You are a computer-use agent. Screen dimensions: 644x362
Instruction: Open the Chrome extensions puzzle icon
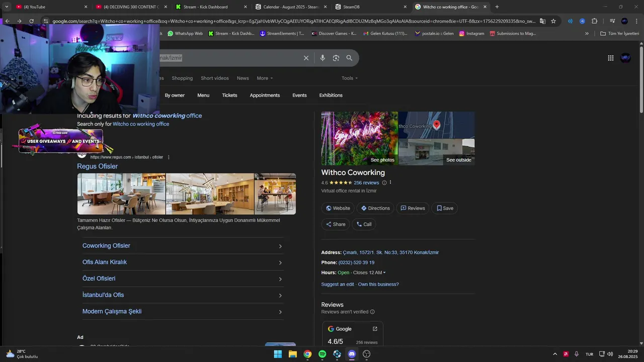tap(594, 21)
